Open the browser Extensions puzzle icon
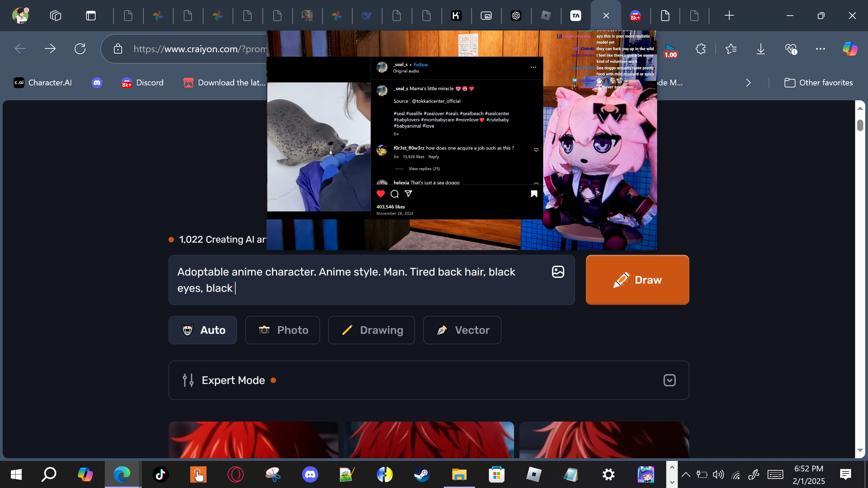This screenshot has height=488, width=868. point(701,49)
